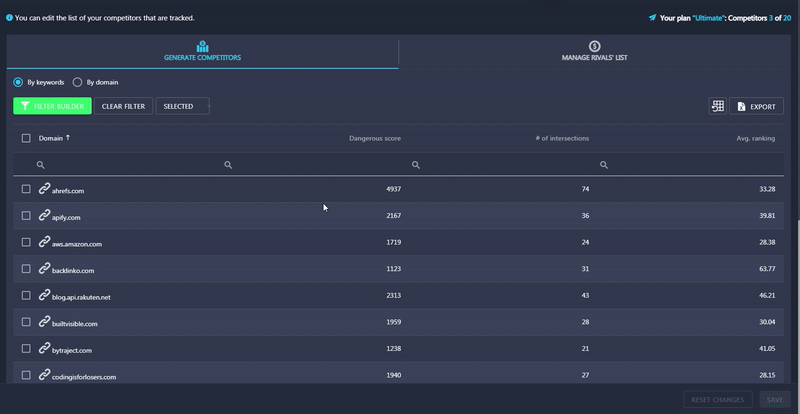Open link icon for codingisforlosers.com
Screen dimensions: 800x414
[x=44, y=374]
